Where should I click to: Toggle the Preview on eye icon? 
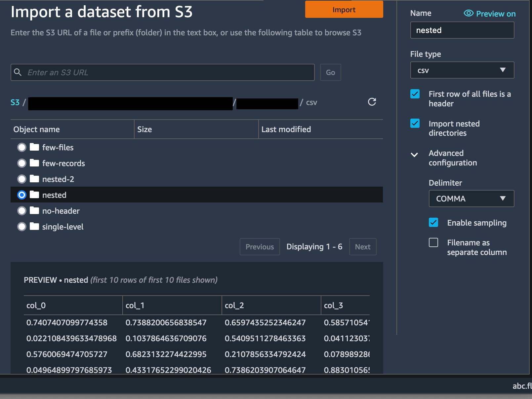[469, 14]
